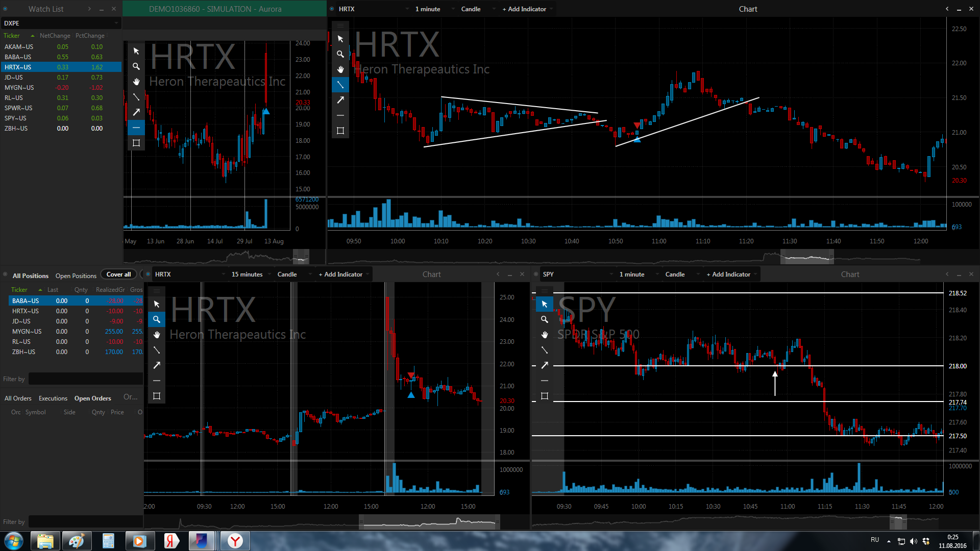Click overview navigator thumb under SPY chart

(x=898, y=522)
